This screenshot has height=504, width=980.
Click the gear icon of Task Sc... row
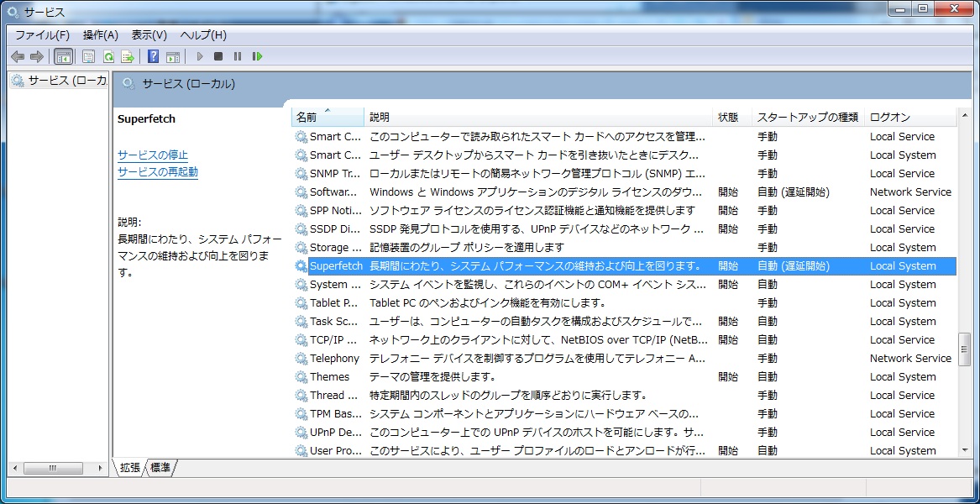301,322
